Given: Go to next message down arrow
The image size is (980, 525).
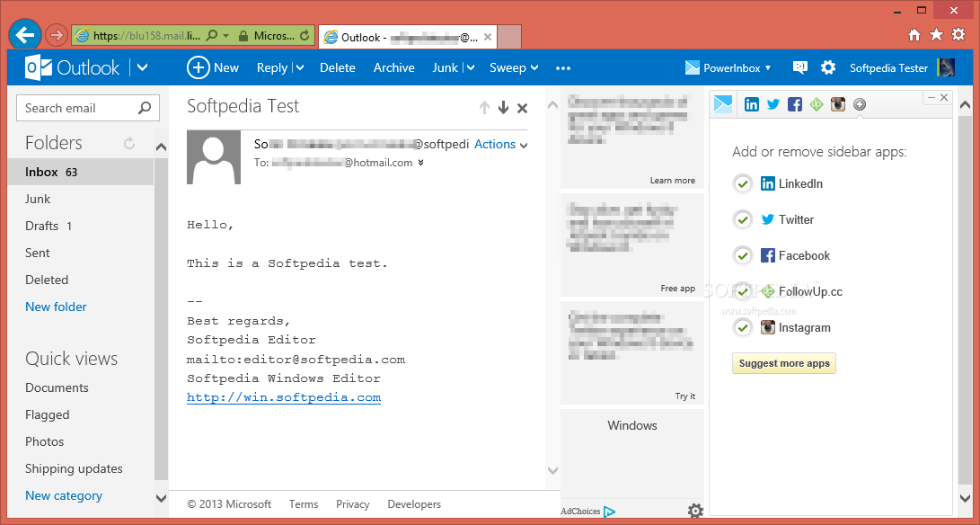Looking at the screenshot, I should (x=503, y=108).
